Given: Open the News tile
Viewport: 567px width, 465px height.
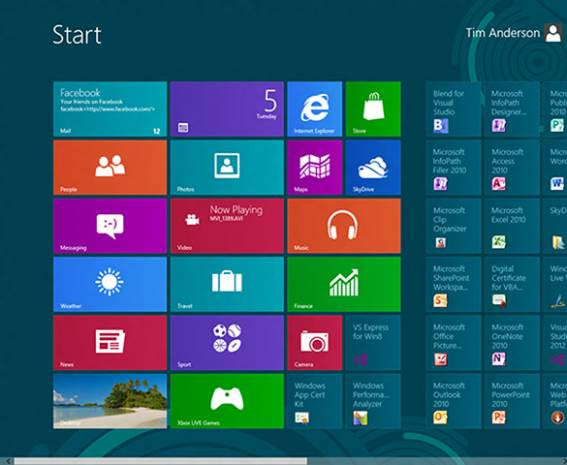Looking at the screenshot, I should (110, 343).
